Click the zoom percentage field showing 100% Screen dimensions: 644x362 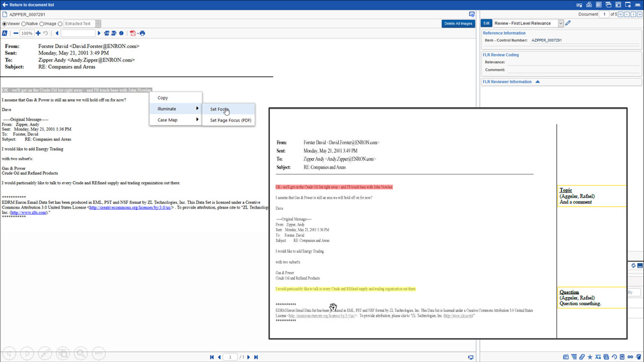click(x=27, y=33)
